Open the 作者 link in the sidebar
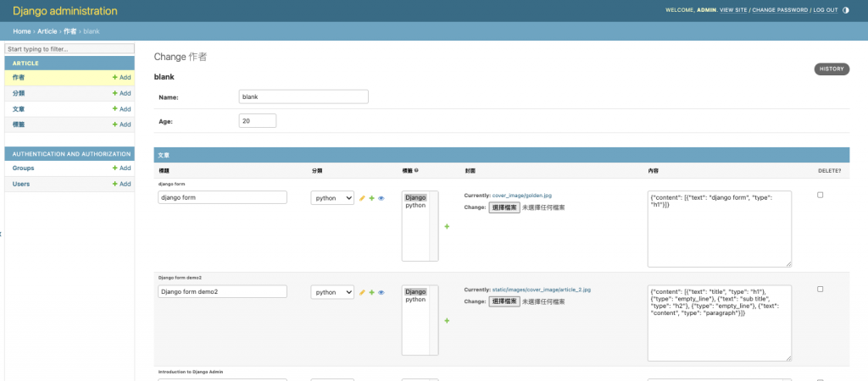The image size is (868, 381). (19, 77)
